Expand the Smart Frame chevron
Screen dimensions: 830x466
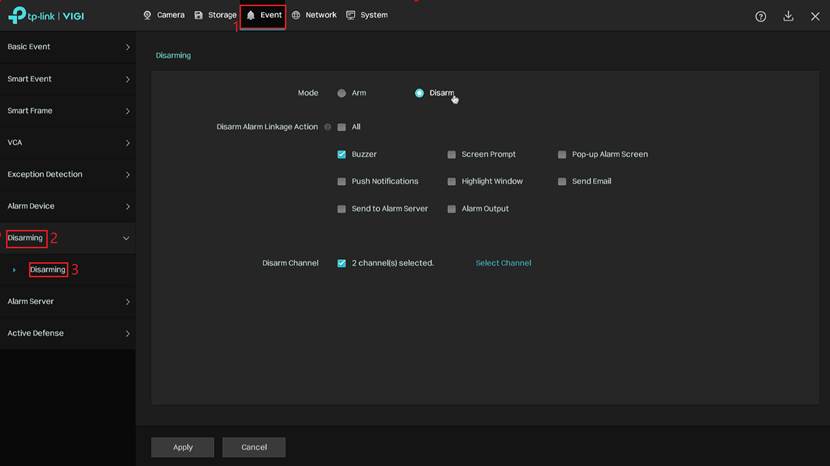[128, 111]
